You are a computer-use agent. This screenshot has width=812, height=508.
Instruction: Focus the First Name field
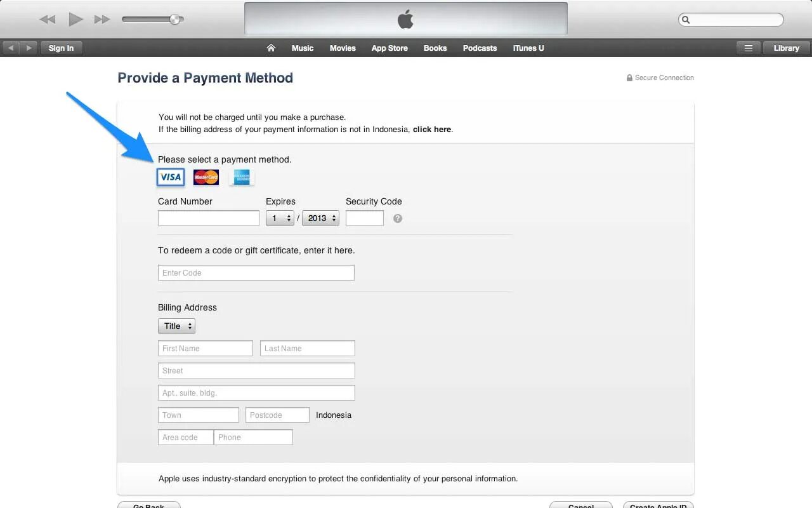pyautogui.click(x=206, y=349)
